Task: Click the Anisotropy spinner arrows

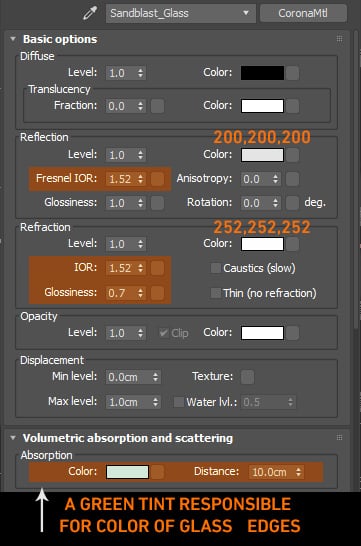Action: pyautogui.click(x=276, y=179)
